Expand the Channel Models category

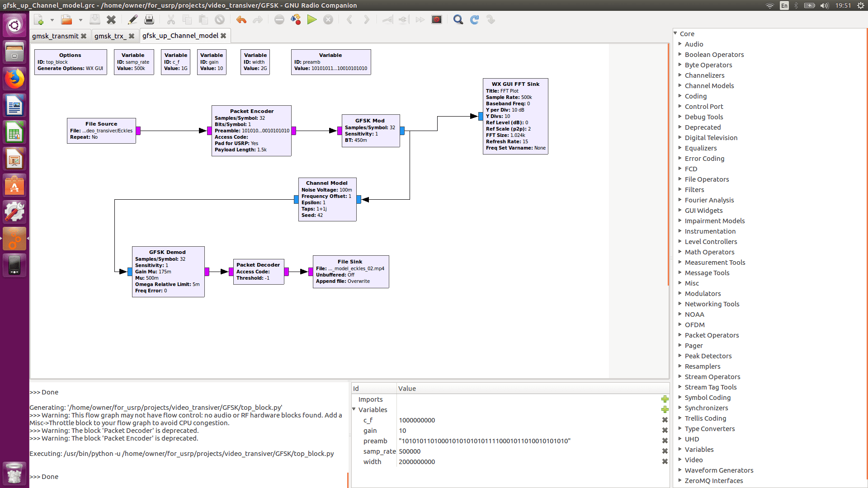[x=680, y=85]
